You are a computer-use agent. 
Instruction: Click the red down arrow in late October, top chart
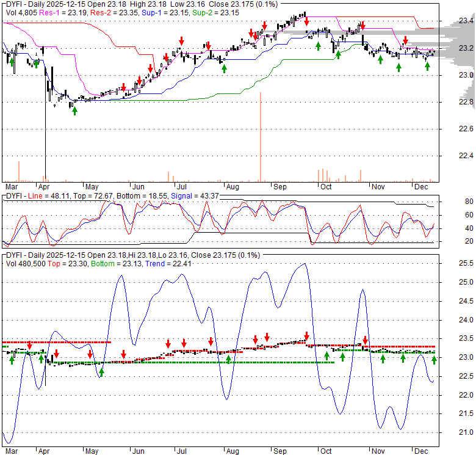[x=362, y=26]
